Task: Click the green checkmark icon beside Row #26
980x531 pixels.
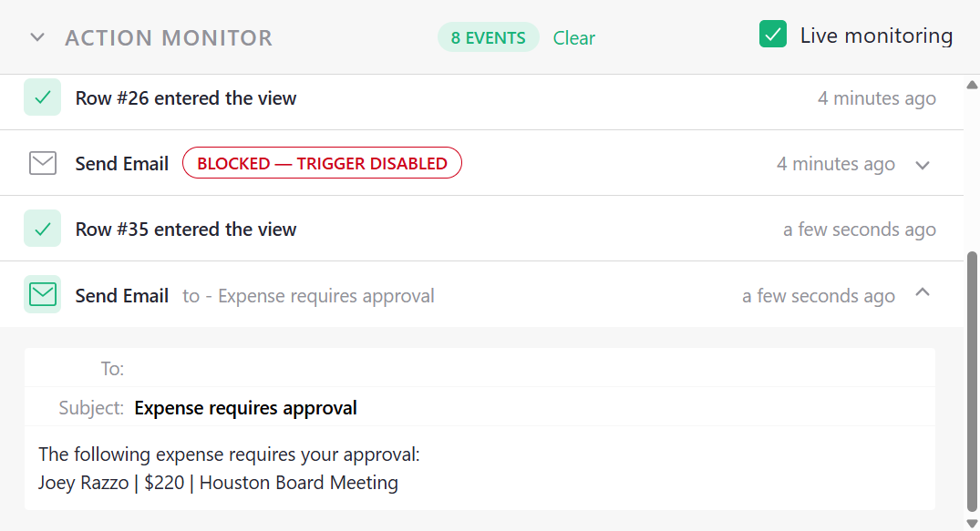Action: coord(42,97)
